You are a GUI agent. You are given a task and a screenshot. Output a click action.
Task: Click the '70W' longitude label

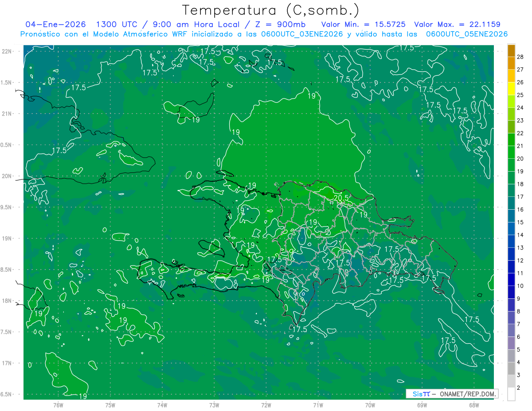click(370, 404)
